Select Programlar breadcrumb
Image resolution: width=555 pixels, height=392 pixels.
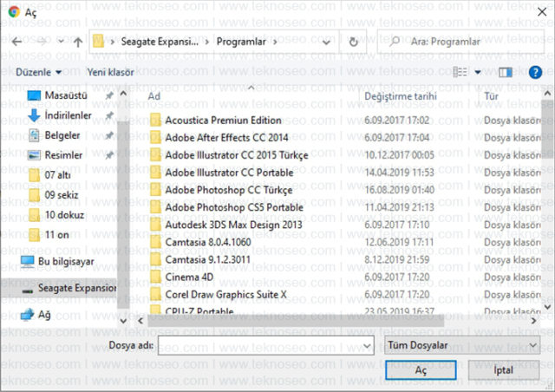[x=241, y=42]
